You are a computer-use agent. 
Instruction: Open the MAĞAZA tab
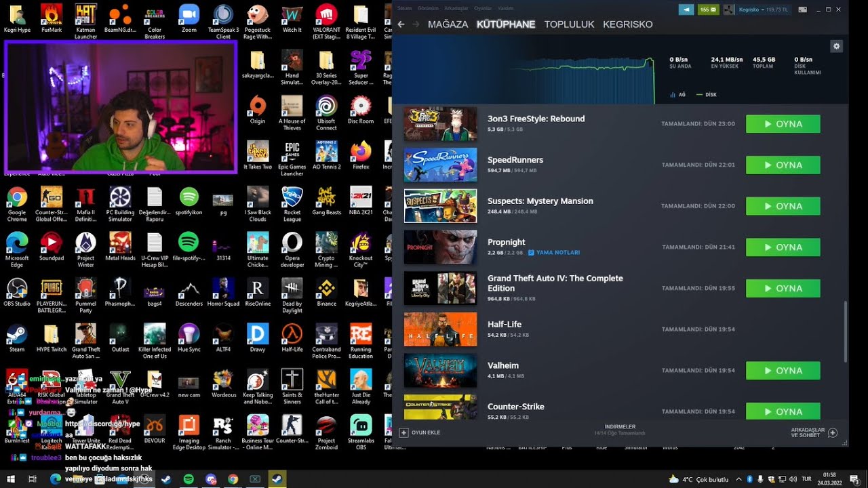point(448,24)
